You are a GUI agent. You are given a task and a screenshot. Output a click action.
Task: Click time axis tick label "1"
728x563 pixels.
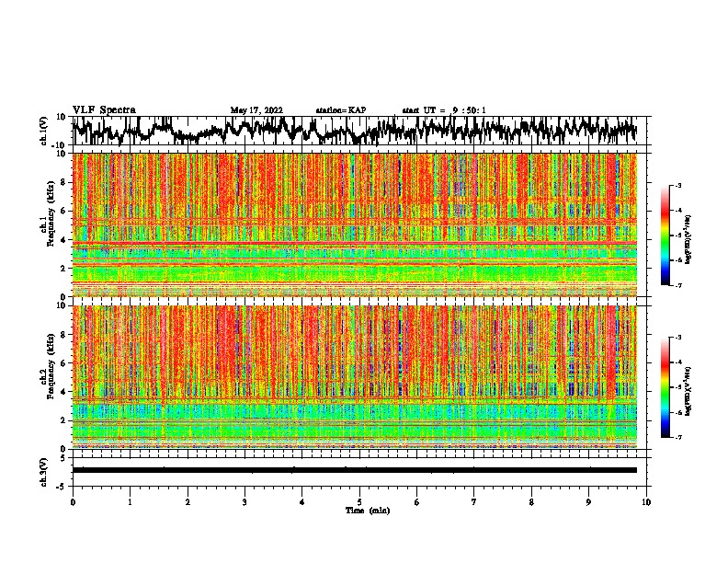coord(130,502)
